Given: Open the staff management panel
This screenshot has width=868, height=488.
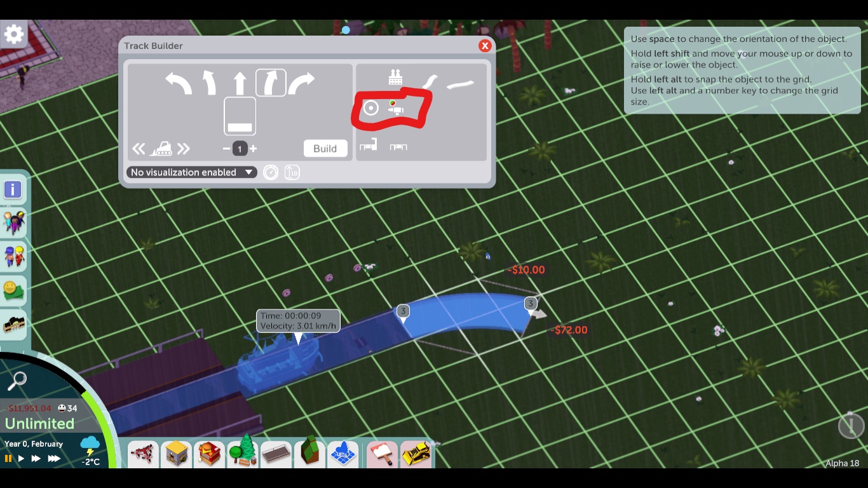Looking at the screenshot, I should click(13, 257).
